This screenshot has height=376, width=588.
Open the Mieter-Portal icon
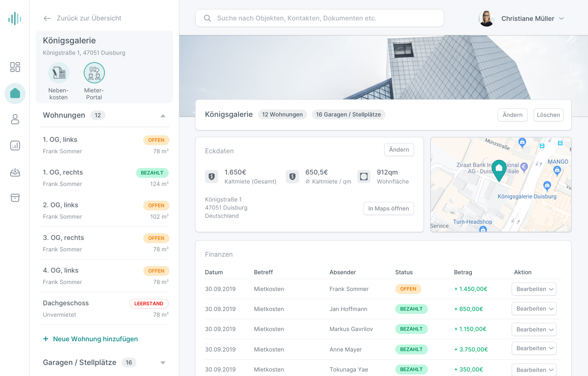point(94,73)
